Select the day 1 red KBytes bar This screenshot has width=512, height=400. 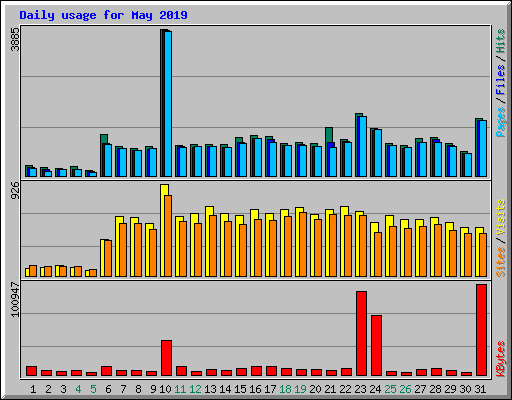pyautogui.click(x=31, y=371)
